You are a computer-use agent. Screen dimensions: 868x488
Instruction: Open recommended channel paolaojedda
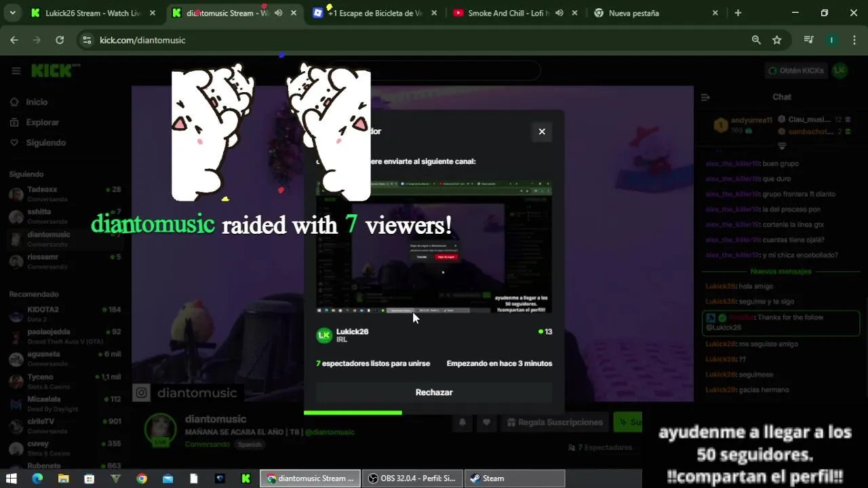click(x=65, y=336)
